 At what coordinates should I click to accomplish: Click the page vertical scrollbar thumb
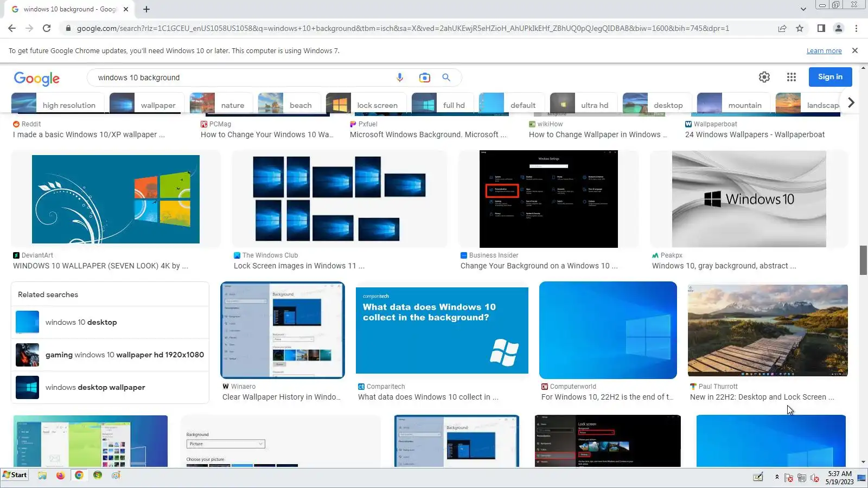point(863,260)
